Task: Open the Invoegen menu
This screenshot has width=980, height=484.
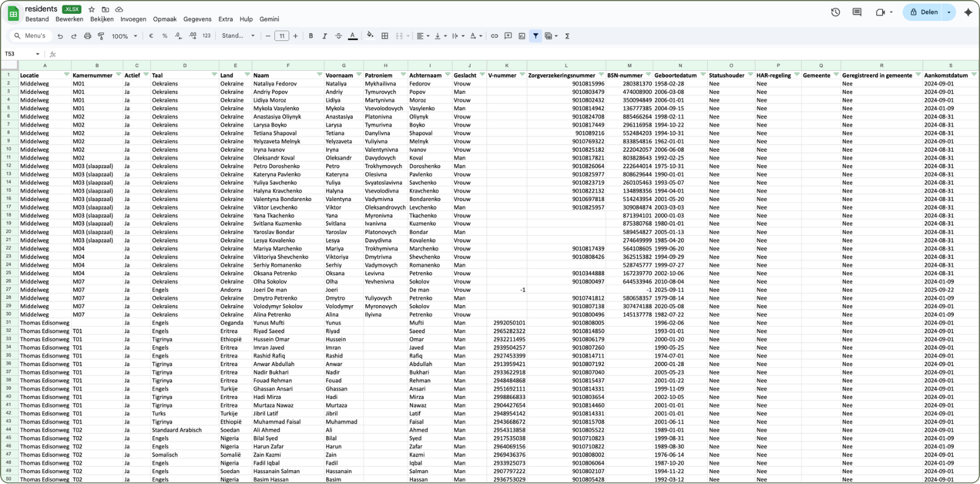Action: click(x=133, y=19)
